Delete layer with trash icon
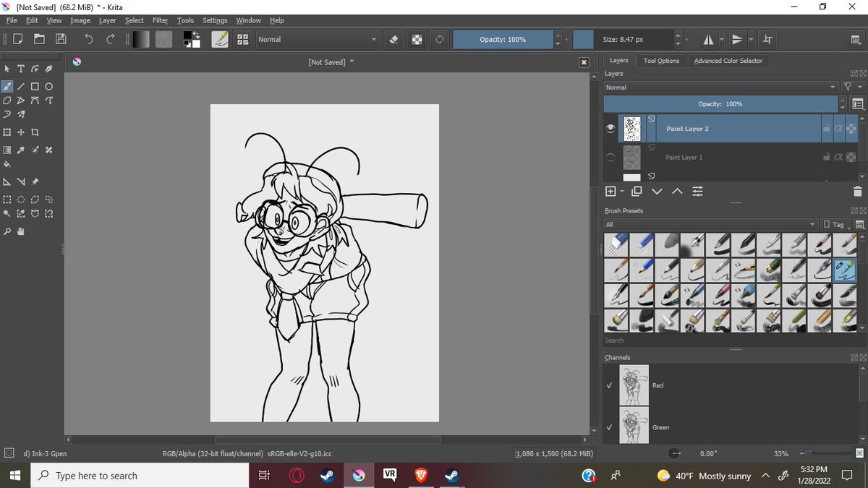This screenshot has height=488, width=868. pyautogui.click(x=857, y=192)
